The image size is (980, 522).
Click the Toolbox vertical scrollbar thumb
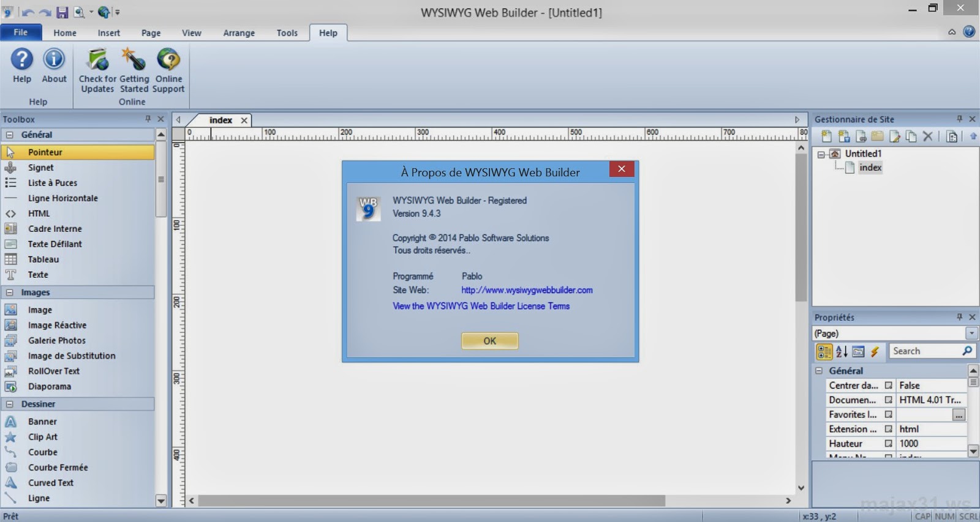[161, 179]
